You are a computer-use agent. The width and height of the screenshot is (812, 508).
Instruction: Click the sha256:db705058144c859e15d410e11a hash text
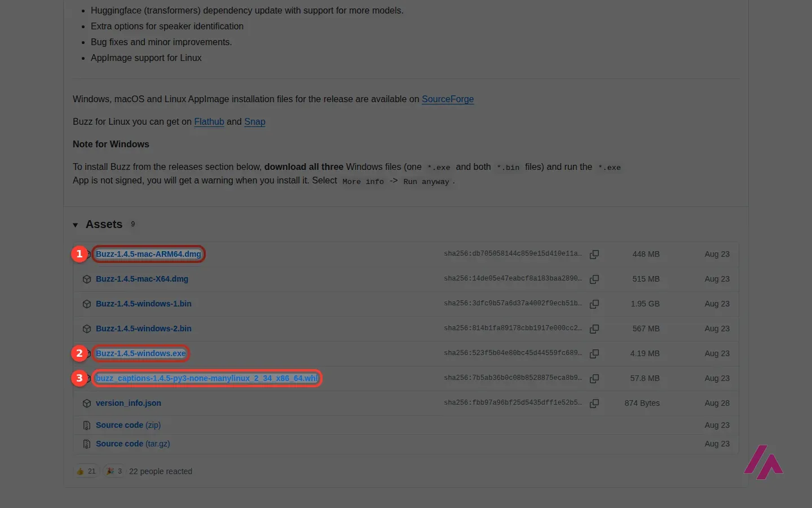click(513, 254)
